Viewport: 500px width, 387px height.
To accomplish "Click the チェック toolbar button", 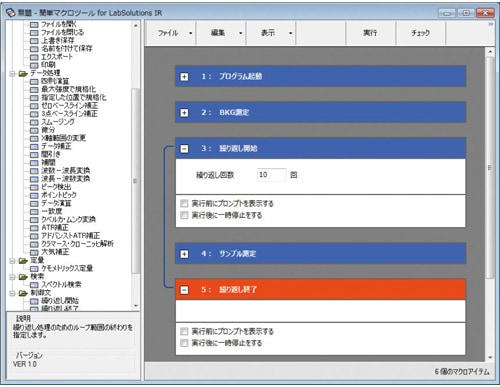I will [x=420, y=33].
